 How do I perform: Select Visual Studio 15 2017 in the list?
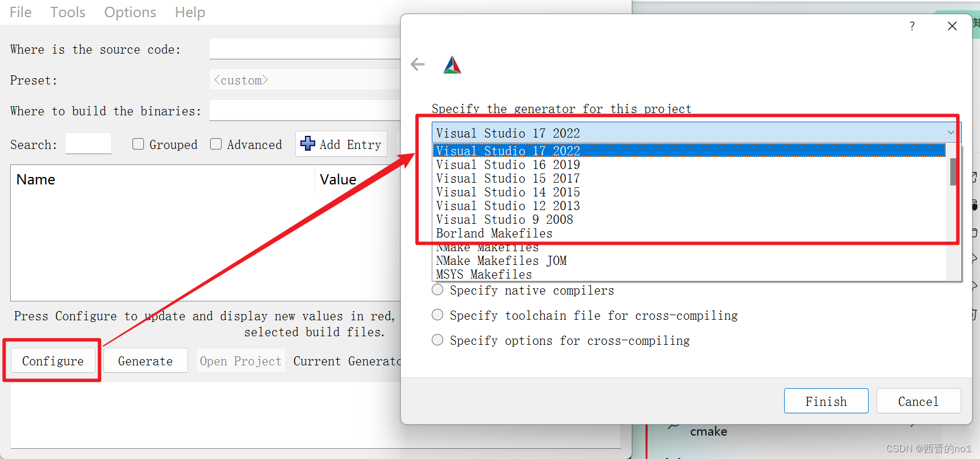[x=689, y=178]
